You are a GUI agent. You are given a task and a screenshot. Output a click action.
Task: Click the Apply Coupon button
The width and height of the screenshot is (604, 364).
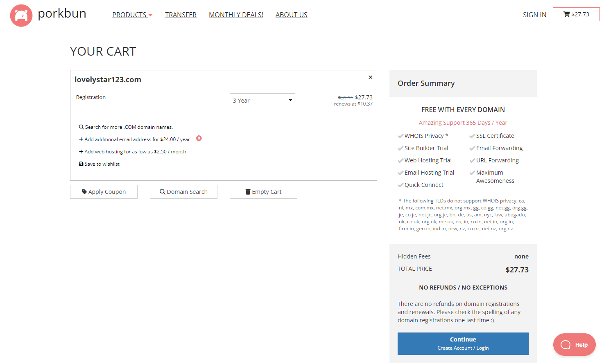click(x=104, y=192)
